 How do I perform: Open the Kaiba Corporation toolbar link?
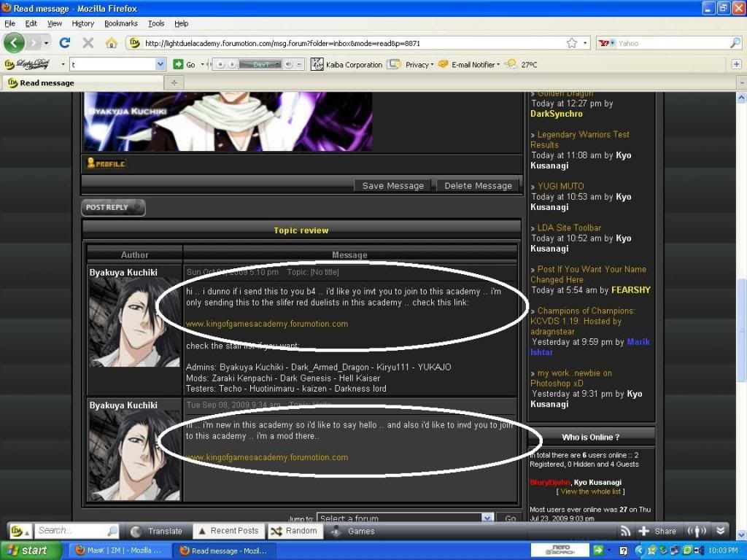(x=347, y=64)
